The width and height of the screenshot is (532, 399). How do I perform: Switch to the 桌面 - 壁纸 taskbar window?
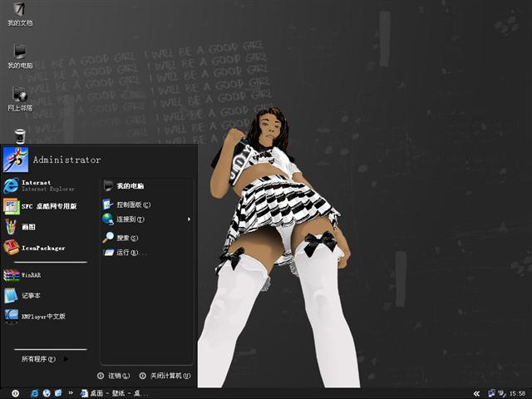114,393
